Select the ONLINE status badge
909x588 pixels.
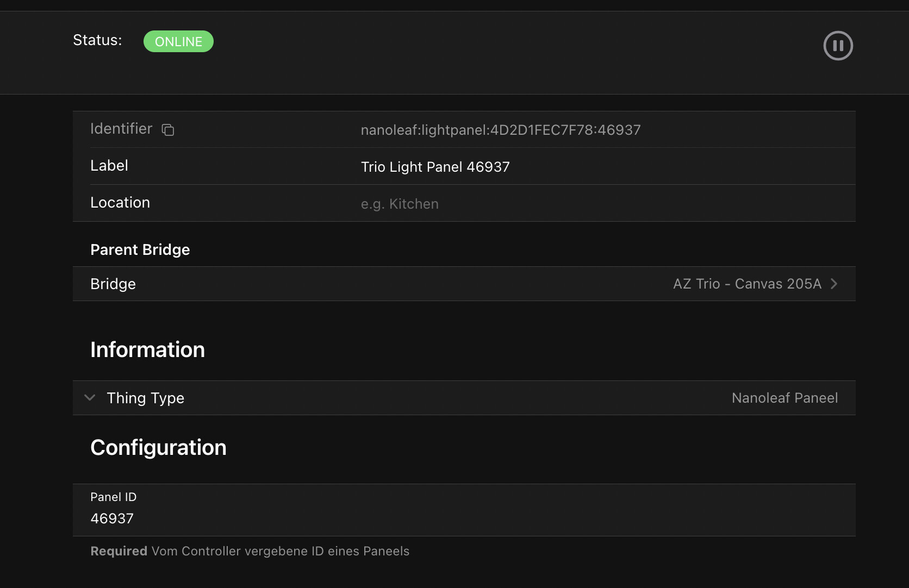coord(178,41)
